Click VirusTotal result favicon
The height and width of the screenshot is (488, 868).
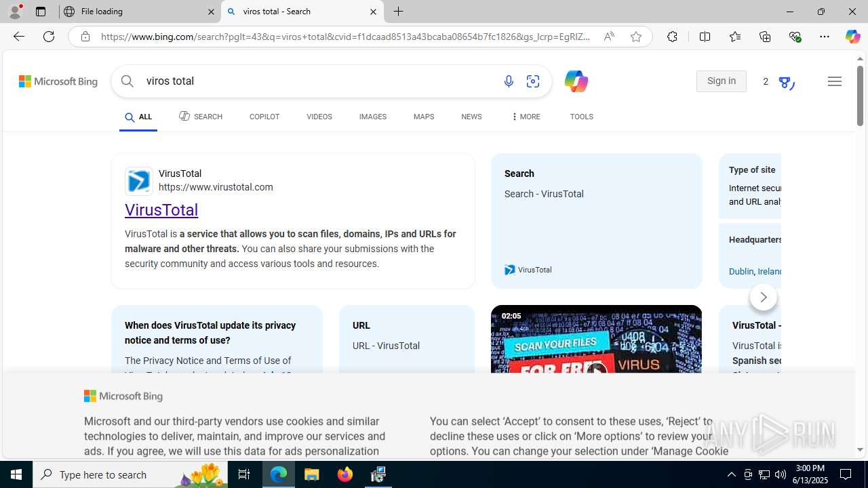pyautogui.click(x=139, y=181)
